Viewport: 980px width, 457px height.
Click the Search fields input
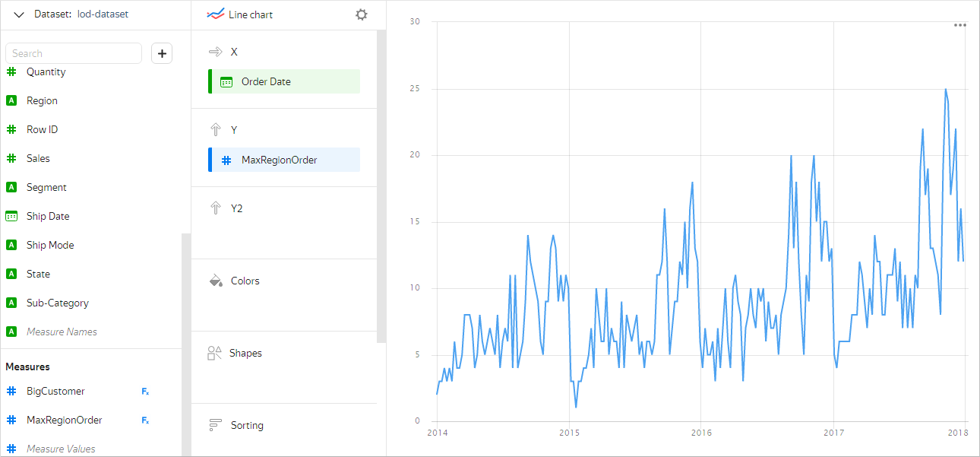click(74, 53)
